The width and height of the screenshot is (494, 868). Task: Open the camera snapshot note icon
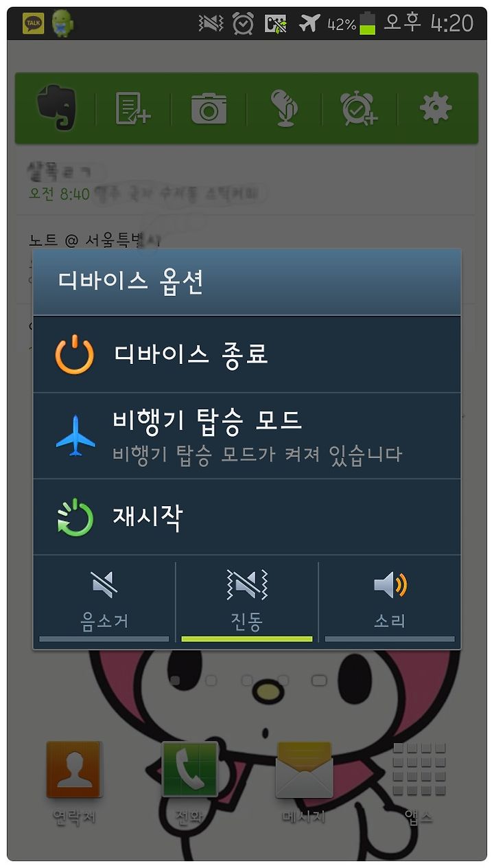[209, 108]
